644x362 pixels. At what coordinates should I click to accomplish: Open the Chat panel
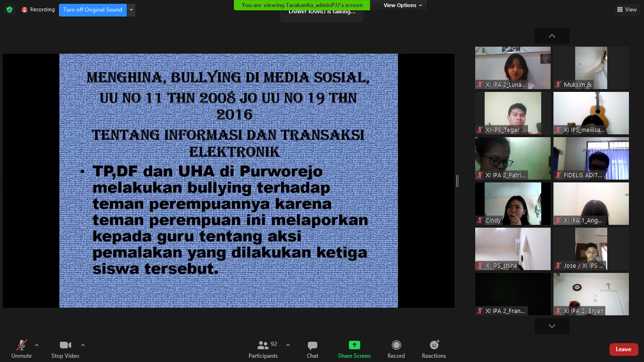(x=313, y=349)
